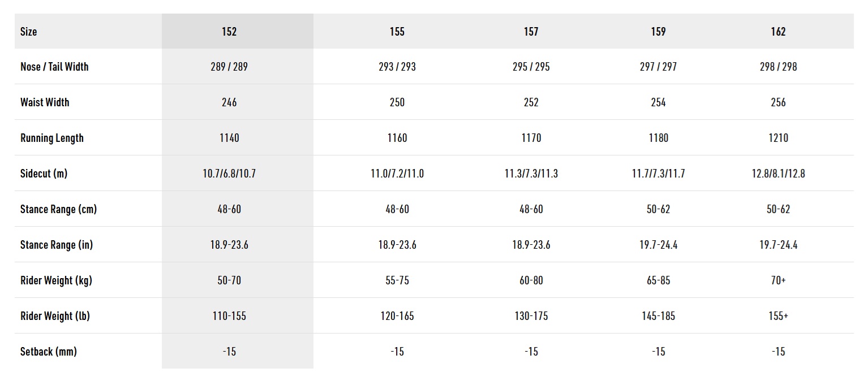Click the 65-85 rider weight value
The height and width of the screenshot is (381, 868).
click(x=658, y=280)
